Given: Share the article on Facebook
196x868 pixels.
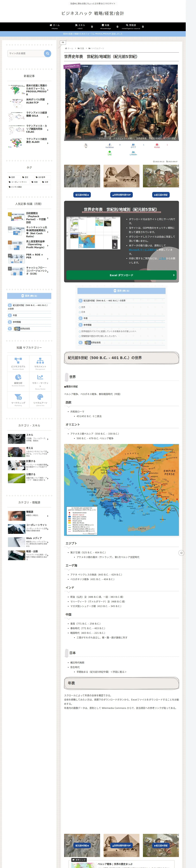Looking at the screenshot, I should pyautogui.click(x=109, y=146).
